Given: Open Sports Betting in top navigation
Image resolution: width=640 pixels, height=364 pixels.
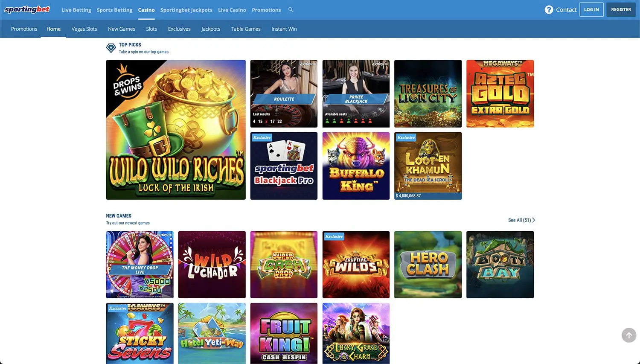Looking at the screenshot, I should point(114,10).
